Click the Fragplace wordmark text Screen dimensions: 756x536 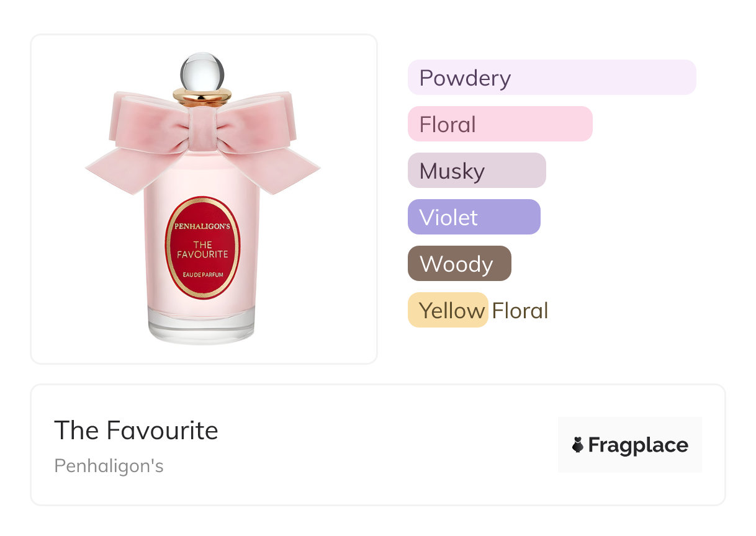coord(638,445)
